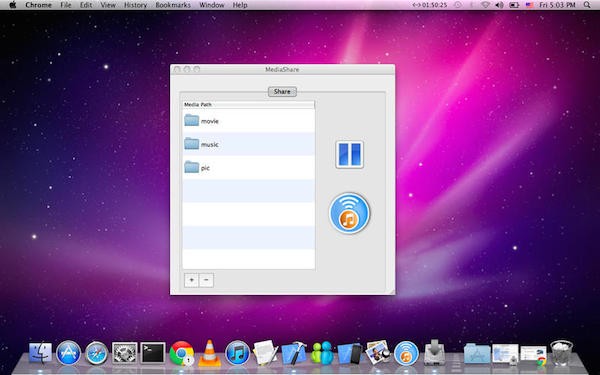Open the Trash in the dock

pyautogui.click(x=561, y=353)
